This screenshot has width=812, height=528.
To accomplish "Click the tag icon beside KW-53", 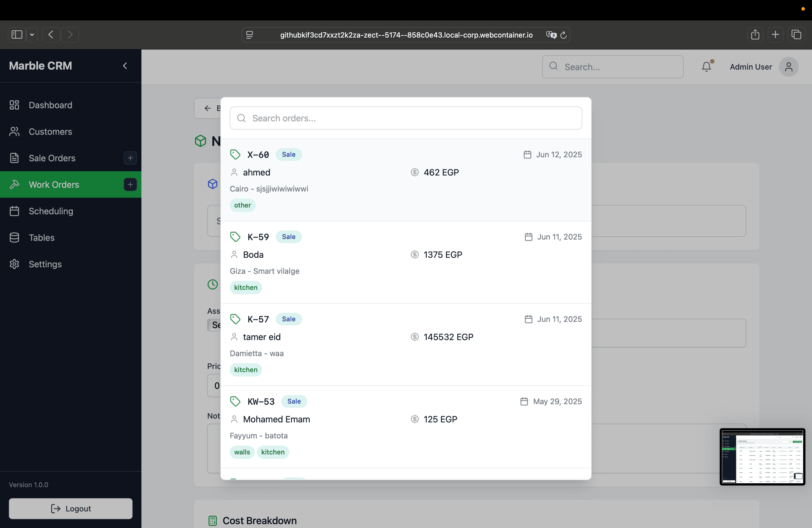I will (235, 402).
